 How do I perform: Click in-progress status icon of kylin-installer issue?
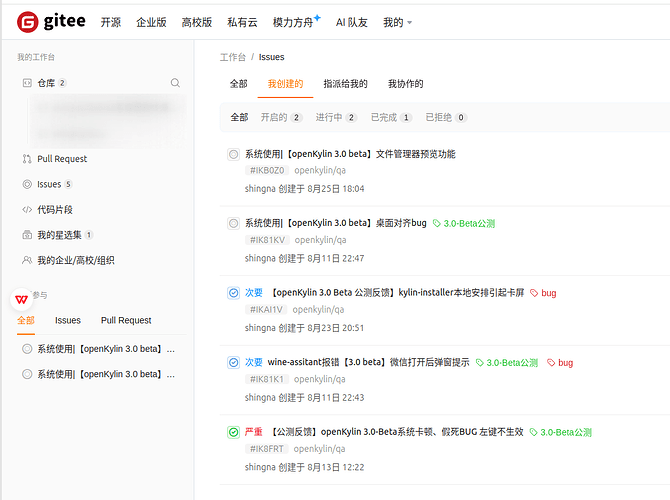click(233, 293)
